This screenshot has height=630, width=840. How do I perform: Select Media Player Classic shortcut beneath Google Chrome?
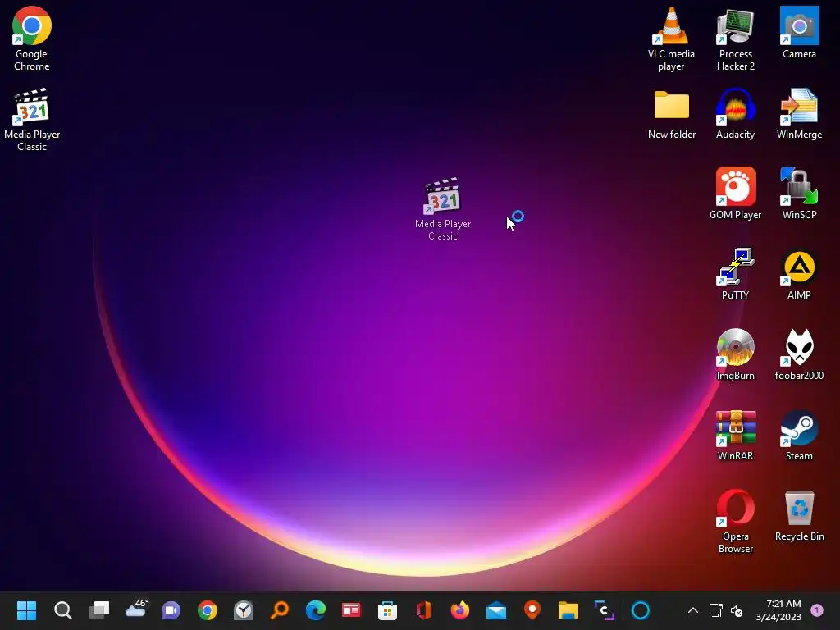[x=32, y=120]
